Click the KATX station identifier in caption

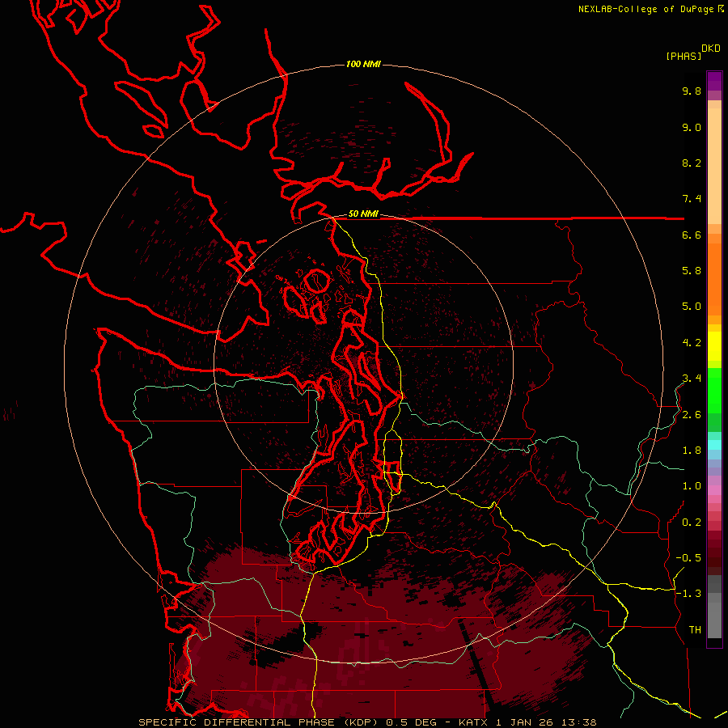click(x=473, y=722)
